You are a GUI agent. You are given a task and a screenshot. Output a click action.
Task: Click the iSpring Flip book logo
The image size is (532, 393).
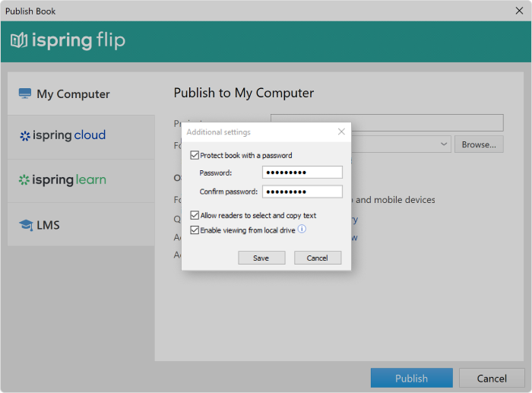click(x=19, y=40)
